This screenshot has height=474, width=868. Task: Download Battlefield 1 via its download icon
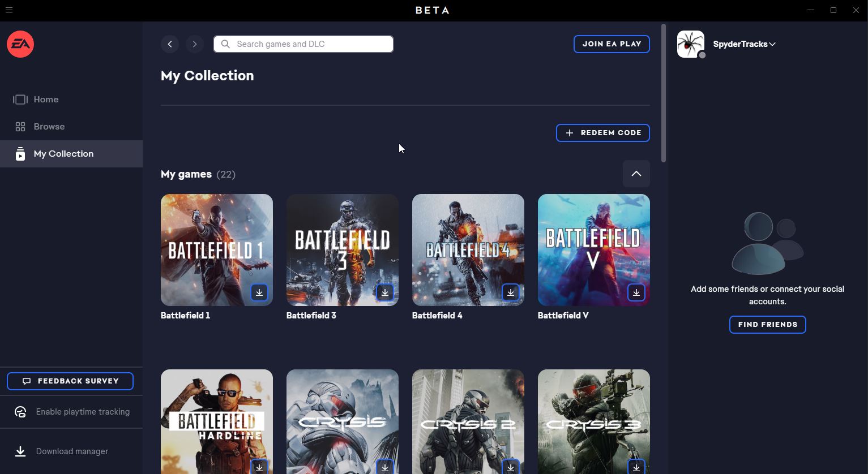(259, 292)
